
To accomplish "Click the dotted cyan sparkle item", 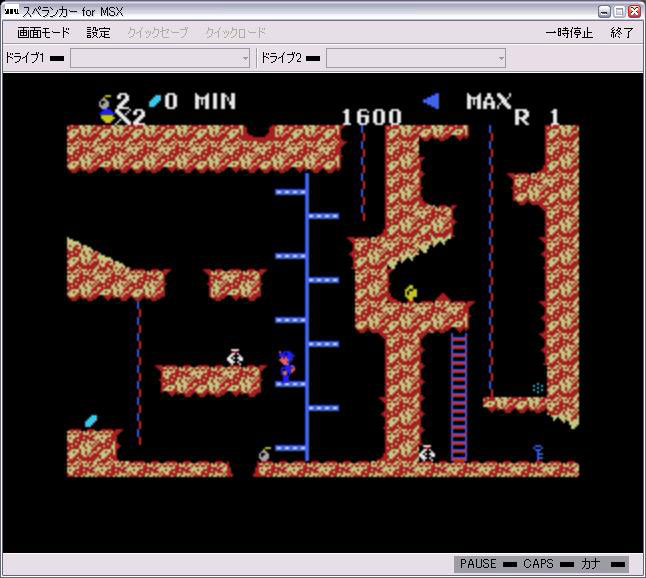I will [538, 388].
